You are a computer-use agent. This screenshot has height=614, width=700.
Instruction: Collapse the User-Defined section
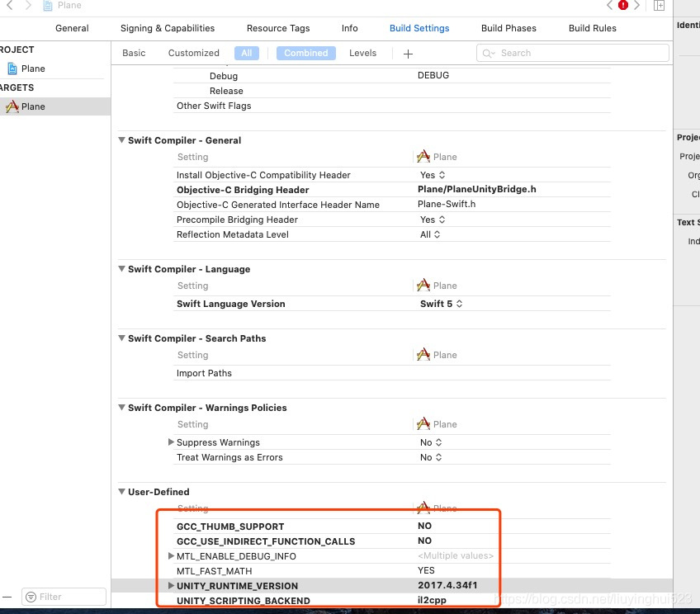(121, 492)
